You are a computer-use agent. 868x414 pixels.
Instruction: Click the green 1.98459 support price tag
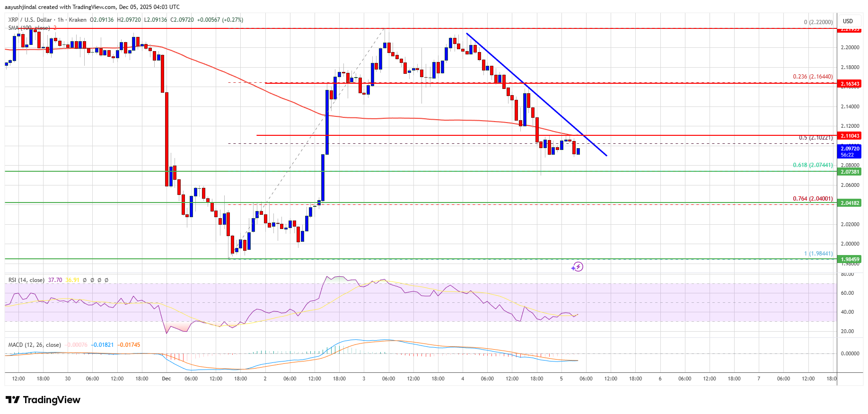pos(850,259)
